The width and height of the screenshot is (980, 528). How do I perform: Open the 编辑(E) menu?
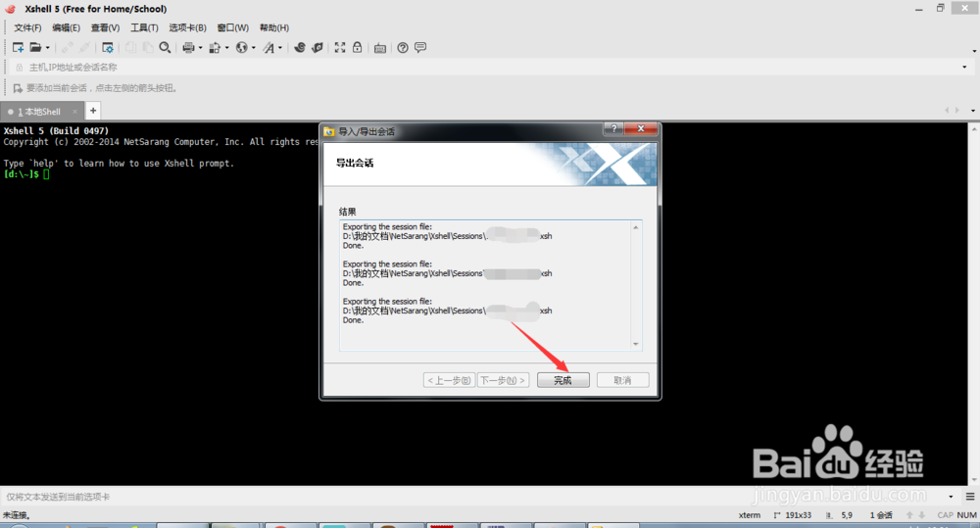coord(66,27)
